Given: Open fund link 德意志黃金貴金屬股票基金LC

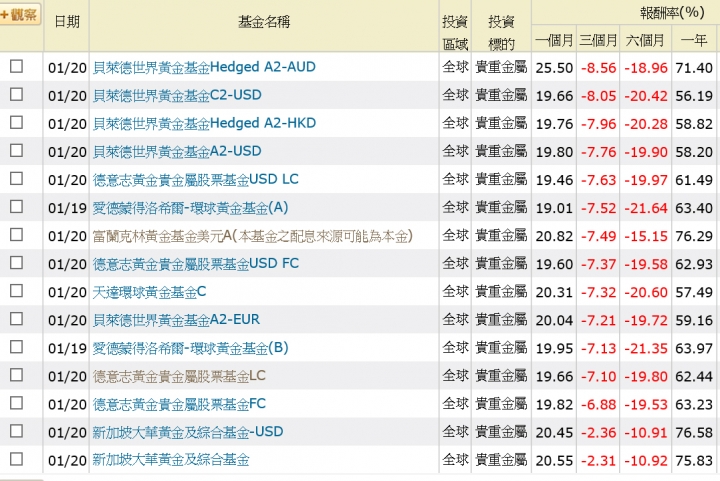Looking at the screenshot, I should [179, 376].
